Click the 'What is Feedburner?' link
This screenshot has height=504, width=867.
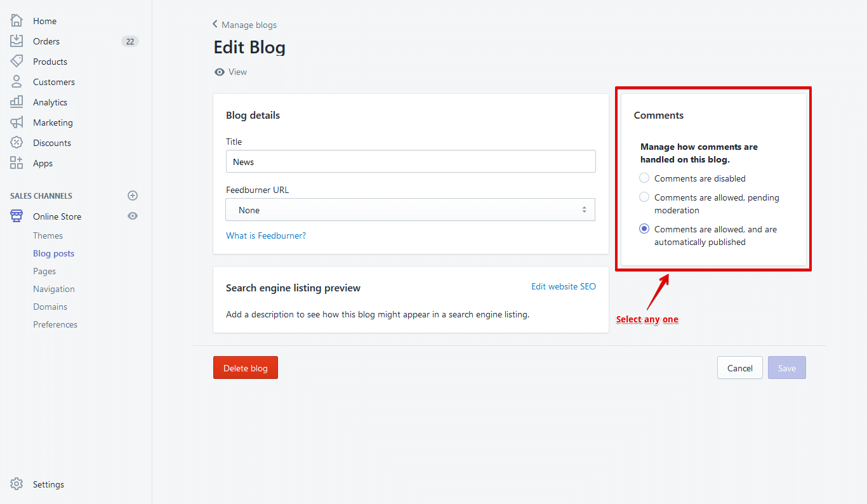coord(265,235)
